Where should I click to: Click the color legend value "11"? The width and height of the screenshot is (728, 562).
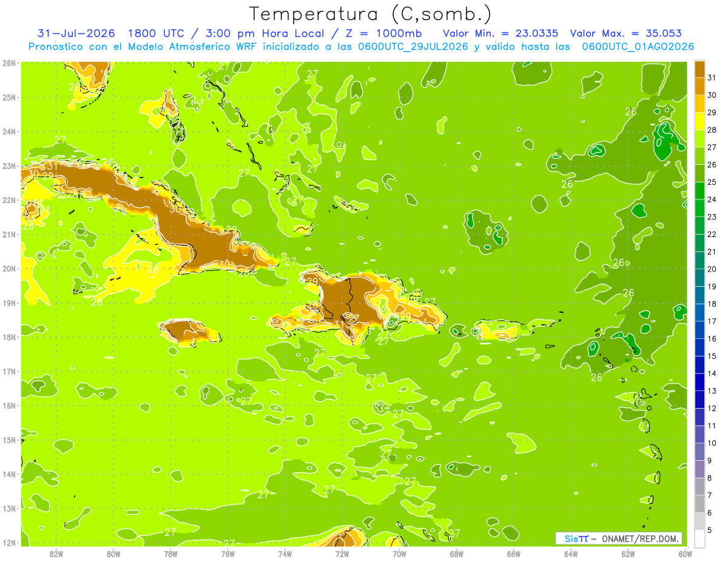712,426
